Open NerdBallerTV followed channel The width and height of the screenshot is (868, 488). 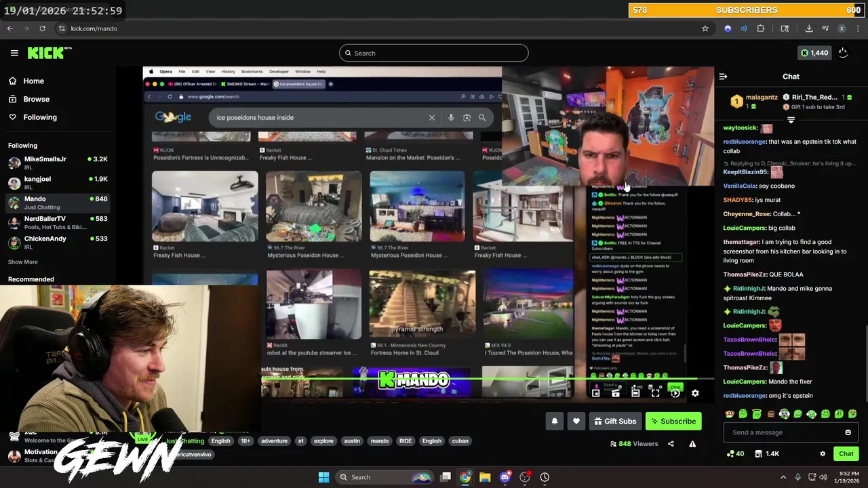pyautogui.click(x=58, y=222)
